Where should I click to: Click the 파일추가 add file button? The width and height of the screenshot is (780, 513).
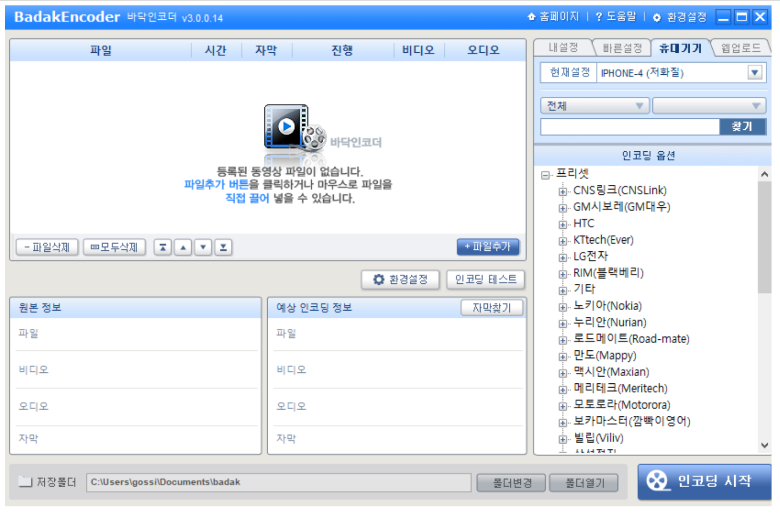point(488,247)
